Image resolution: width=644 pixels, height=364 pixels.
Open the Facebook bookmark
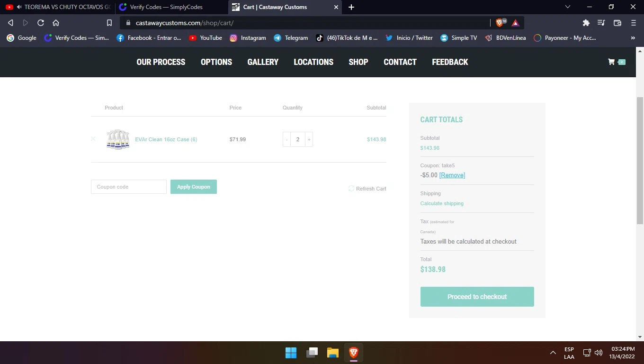click(x=149, y=38)
